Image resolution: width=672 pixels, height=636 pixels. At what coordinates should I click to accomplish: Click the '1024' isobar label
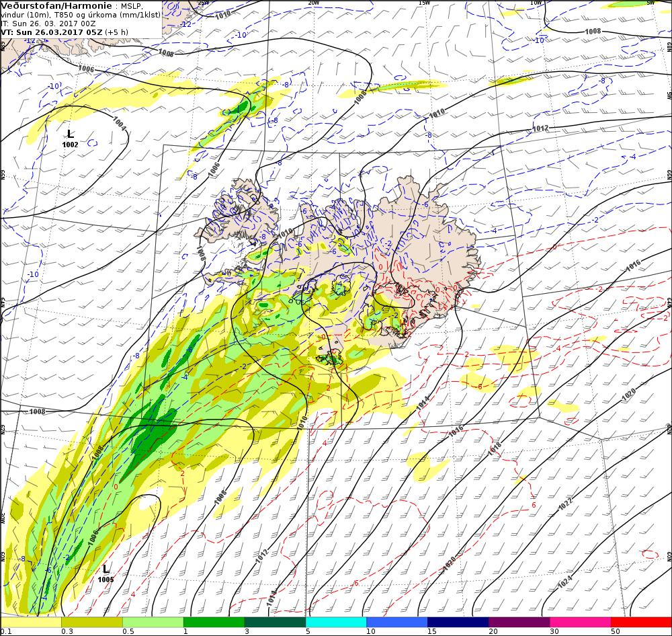(x=565, y=582)
